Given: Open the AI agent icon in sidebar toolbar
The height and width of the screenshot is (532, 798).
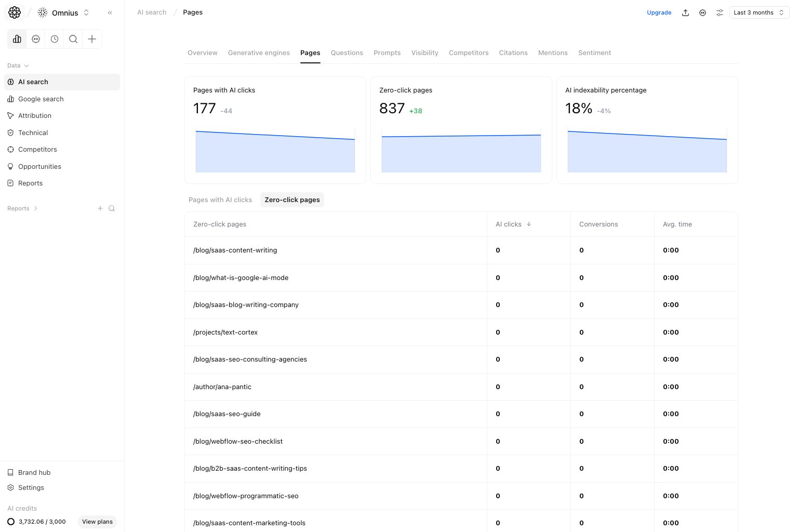Looking at the screenshot, I should pos(36,39).
